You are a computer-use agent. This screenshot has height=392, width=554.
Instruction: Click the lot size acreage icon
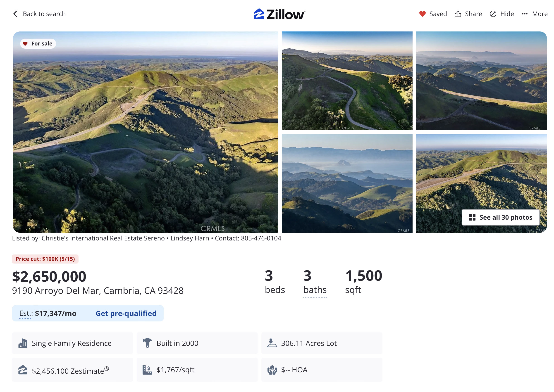[x=272, y=343]
